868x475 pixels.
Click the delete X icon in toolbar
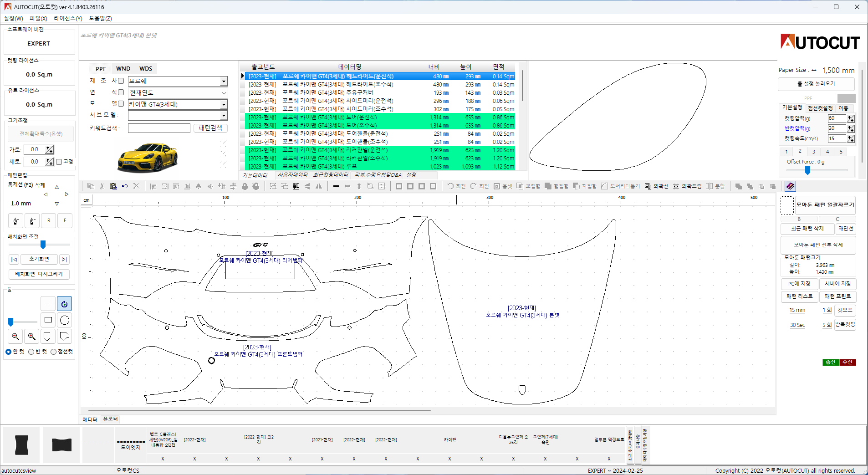(136, 186)
